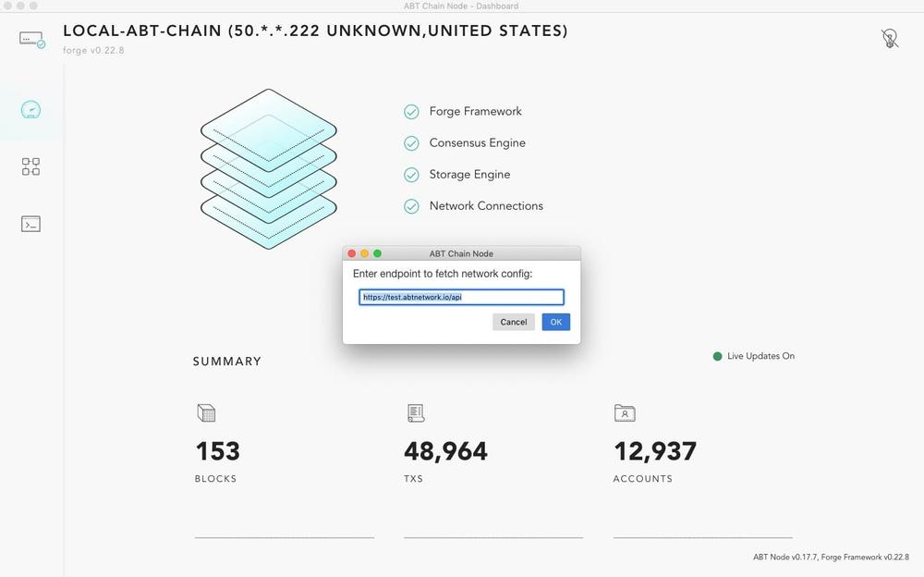924x577 pixels.
Task: Click the scroll TXS summary icon
Action: click(416, 412)
